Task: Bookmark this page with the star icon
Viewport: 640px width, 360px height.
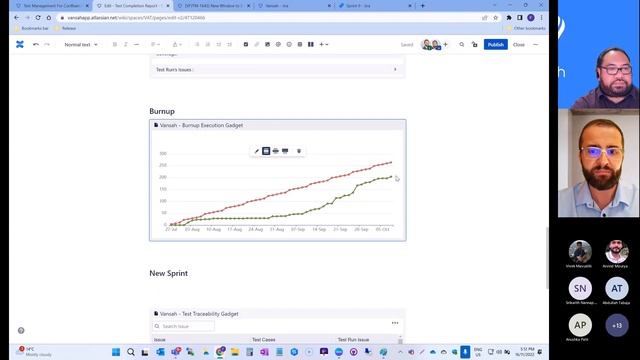Action: pyautogui.click(x=496, y=18)
